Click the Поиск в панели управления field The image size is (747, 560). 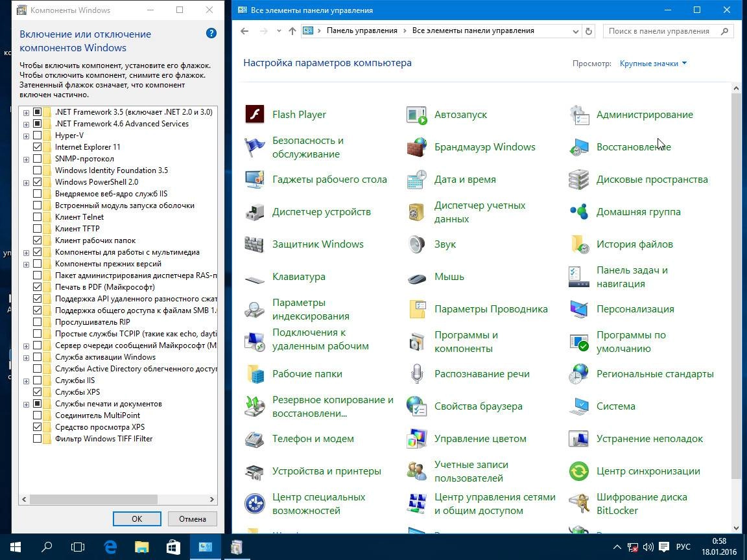[669, 31]
